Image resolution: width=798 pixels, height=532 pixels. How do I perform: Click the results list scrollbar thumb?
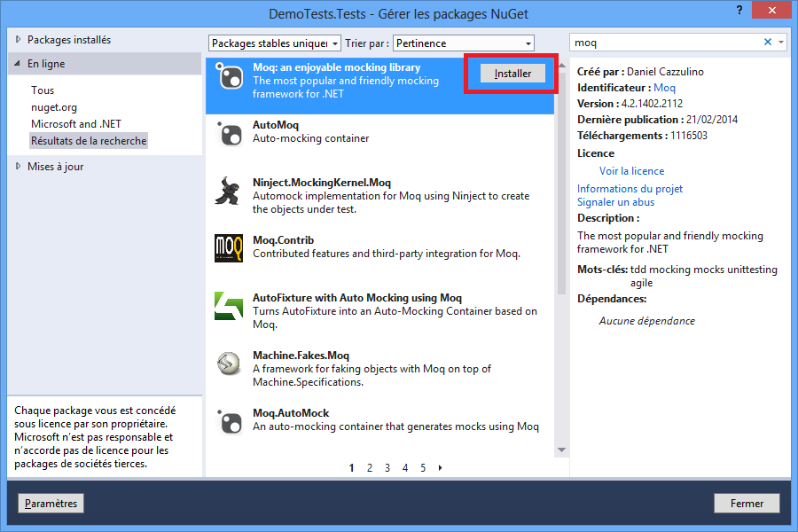coord(561,182)
